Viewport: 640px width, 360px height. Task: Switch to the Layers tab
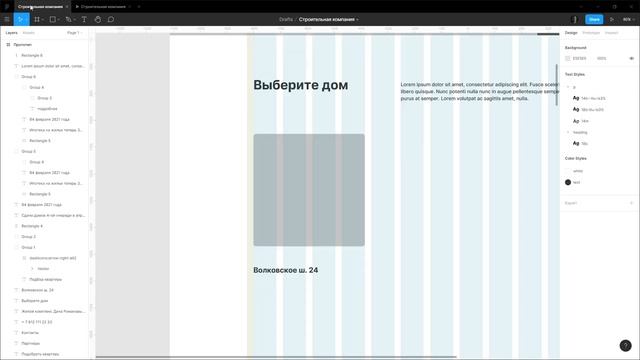[x=11, y=33]
